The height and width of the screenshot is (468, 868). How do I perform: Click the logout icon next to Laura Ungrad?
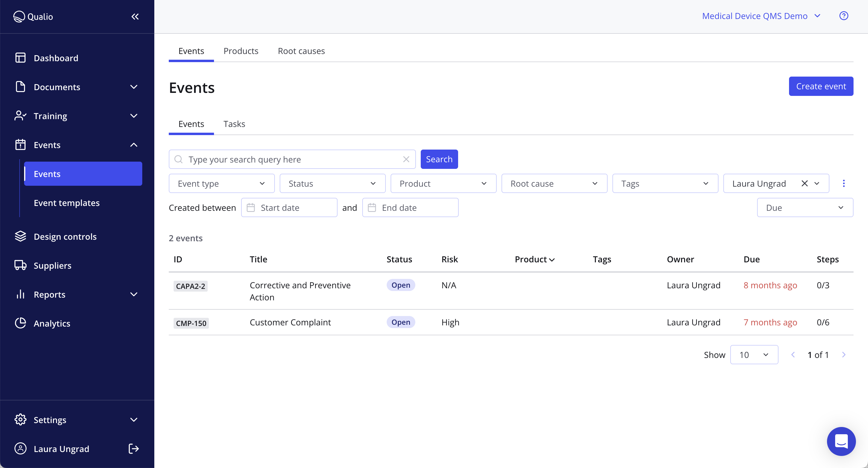pyautogui.click(x=133, y=448)
